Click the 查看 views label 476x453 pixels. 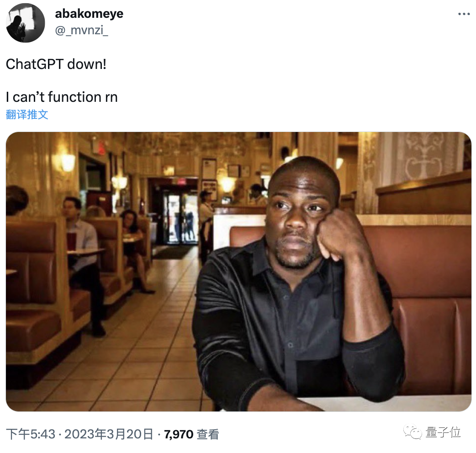coord(208,434)
